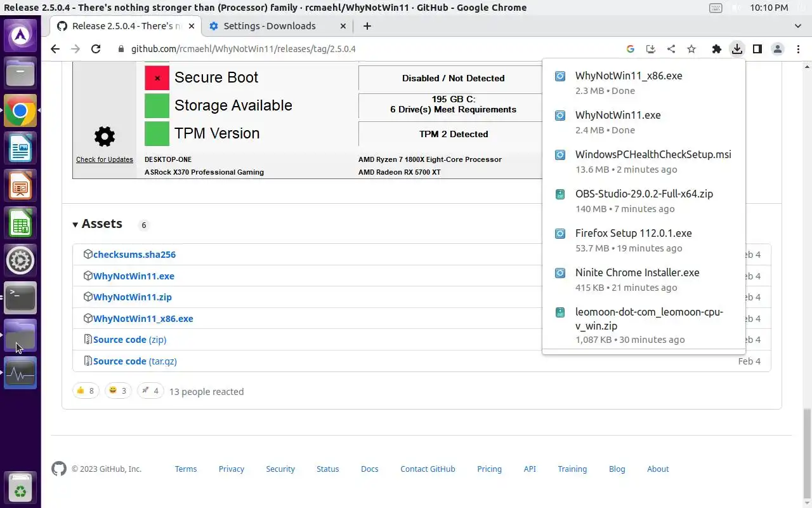Reload the current page
Viewport: 812px width, 508px height.
click(x=96, y=49)
